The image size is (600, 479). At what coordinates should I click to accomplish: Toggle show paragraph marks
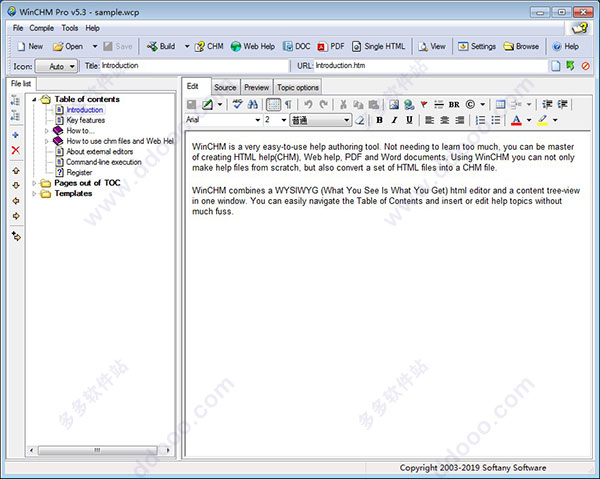[x=289, y=104]
